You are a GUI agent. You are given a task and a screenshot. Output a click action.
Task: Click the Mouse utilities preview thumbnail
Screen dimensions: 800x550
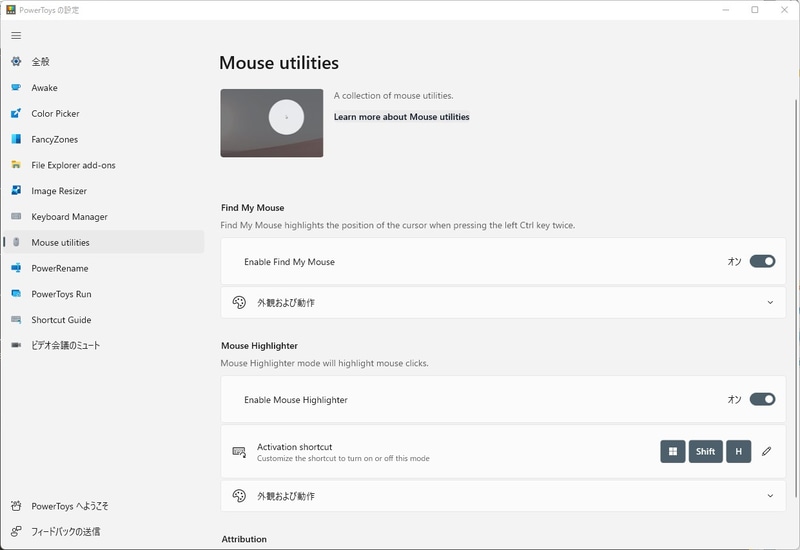coord(271,123)
